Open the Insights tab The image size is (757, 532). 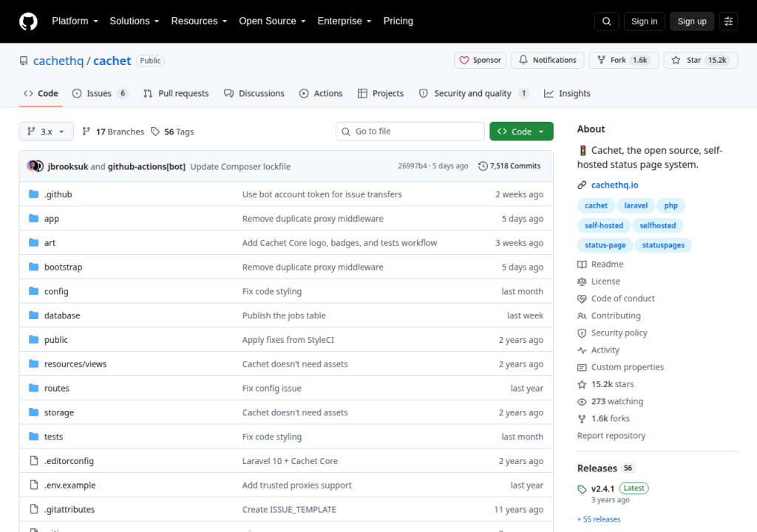click(x=567, y=94)
